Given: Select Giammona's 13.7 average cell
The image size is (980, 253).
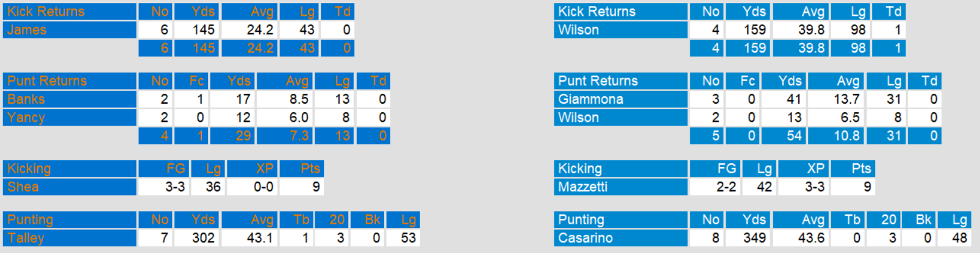Looking at the screenshot, I should (x=846, y=99).
